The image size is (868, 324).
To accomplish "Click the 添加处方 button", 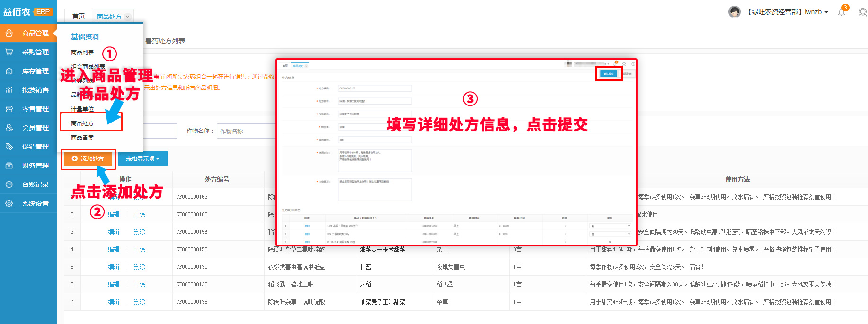I will [x=88, y=159].
